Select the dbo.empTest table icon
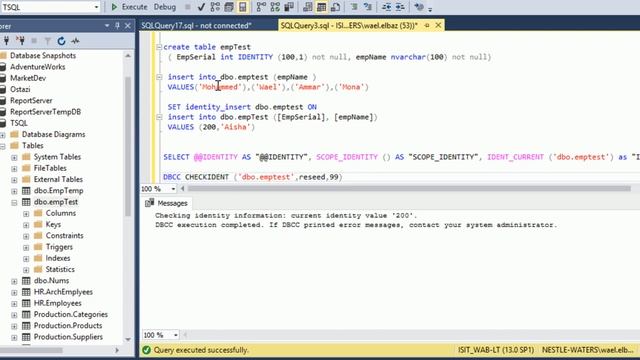Screen dimensions: 640x360 (26, 202)
